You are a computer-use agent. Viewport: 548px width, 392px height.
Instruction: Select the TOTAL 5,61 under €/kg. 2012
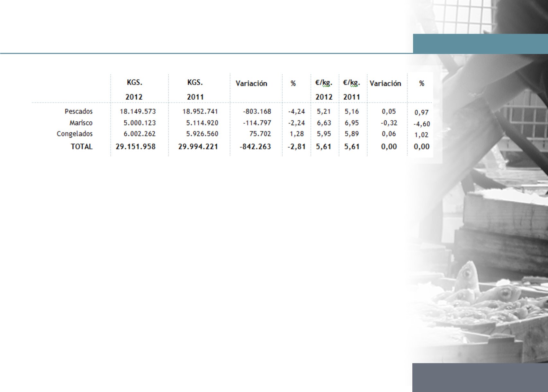[323, 147]
